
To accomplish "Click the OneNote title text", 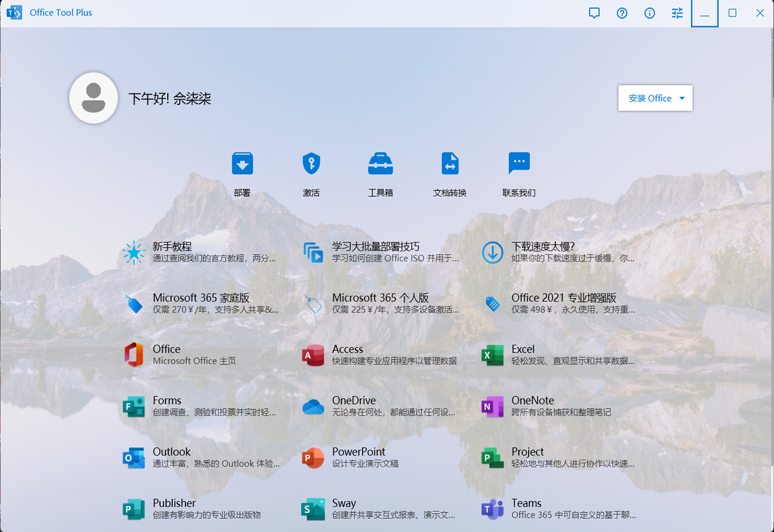I will pos(533,400).
